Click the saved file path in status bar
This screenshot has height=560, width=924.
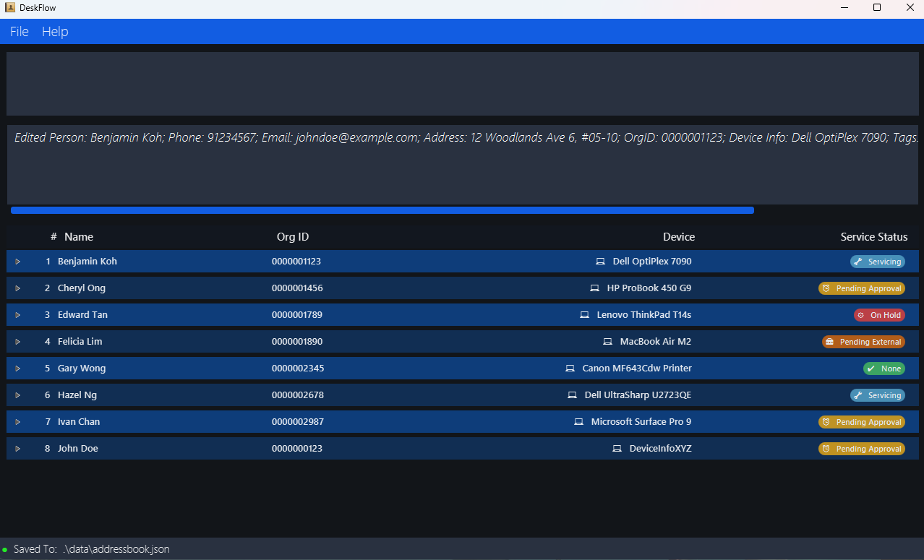pyautogui.click(x=116, y=549)
